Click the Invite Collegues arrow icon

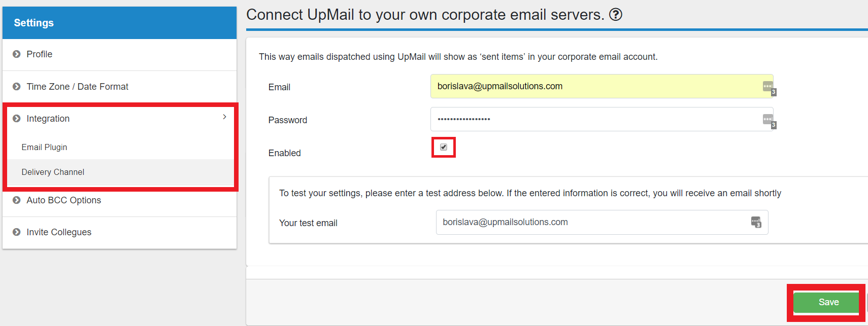17,232
